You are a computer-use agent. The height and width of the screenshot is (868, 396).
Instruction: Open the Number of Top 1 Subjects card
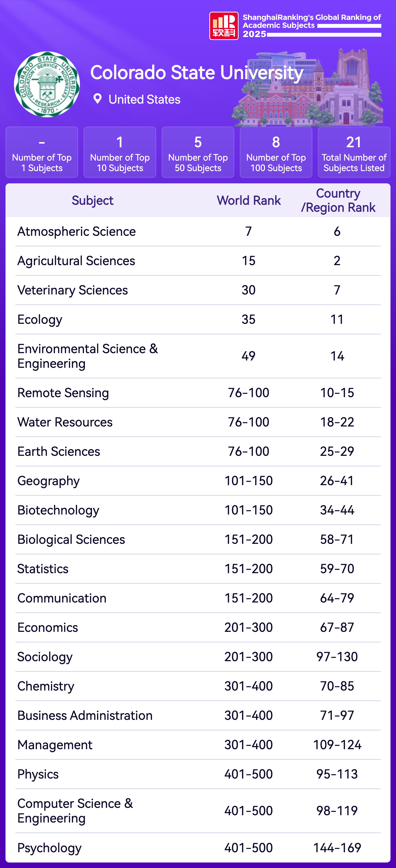tap(42, 152)
